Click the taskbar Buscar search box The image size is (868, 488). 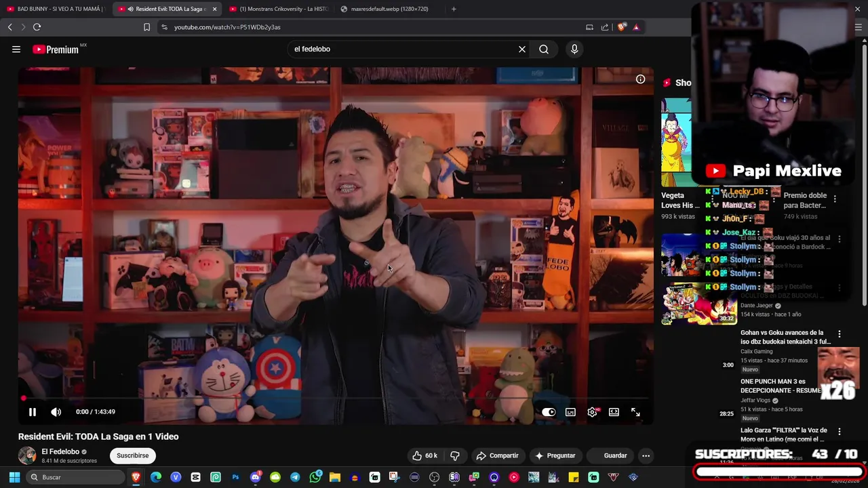click(75, 477)
